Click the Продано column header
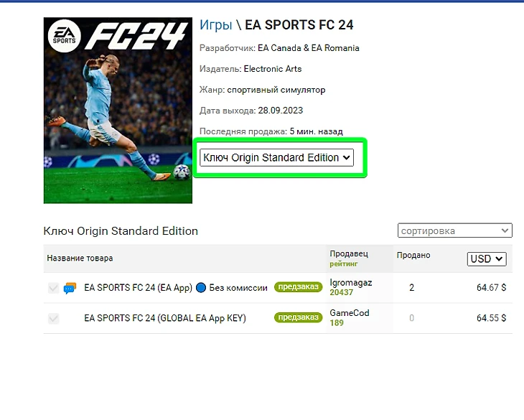 click(413, 256)
